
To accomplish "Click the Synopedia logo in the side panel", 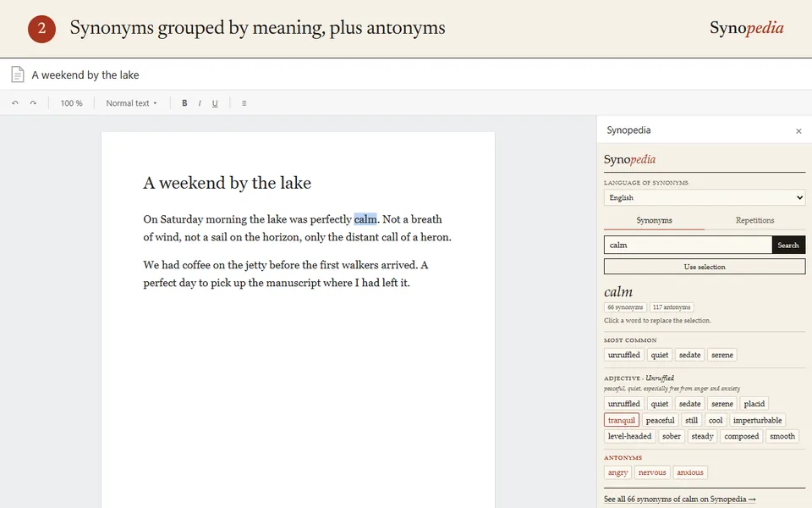I will pos(629,160).
